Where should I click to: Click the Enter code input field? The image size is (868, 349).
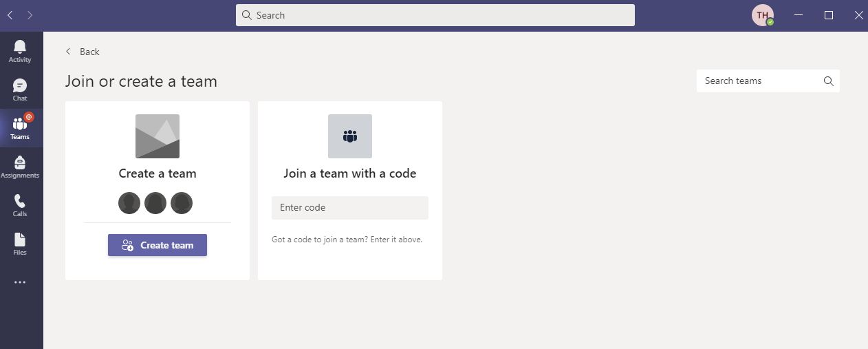tap(349, 208)
